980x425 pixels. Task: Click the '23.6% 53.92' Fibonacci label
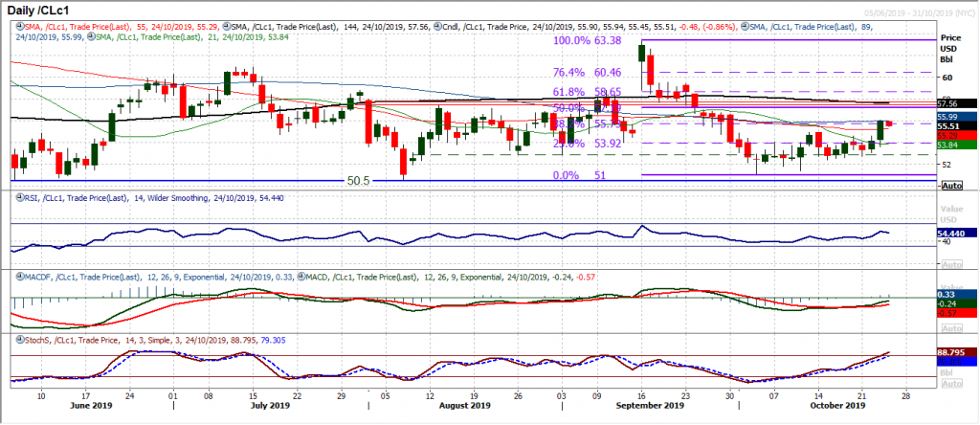pos(588,144)
